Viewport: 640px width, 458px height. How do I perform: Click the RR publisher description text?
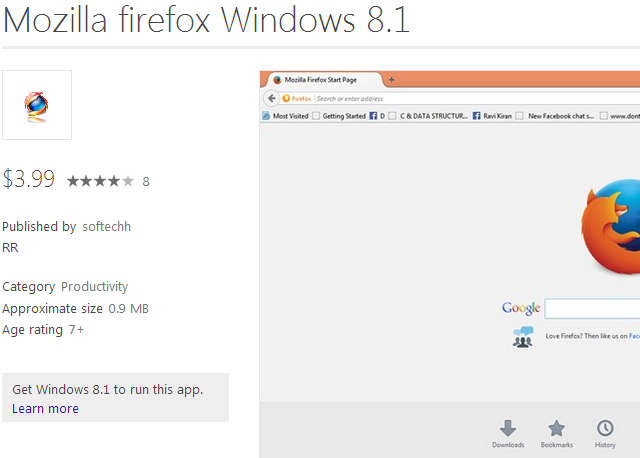tap(10, 248)
